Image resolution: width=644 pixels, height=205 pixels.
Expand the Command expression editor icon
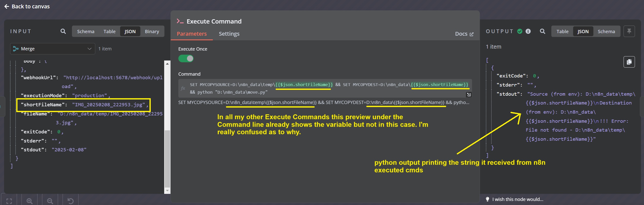469,95
